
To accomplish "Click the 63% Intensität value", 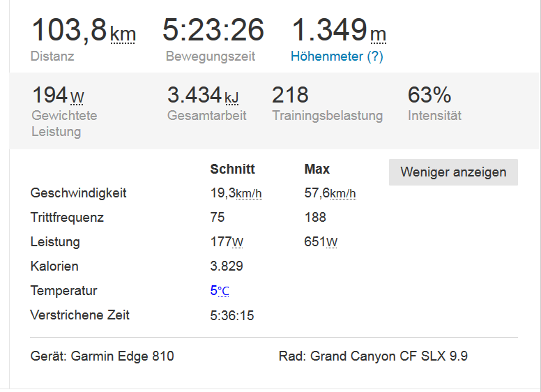I will pyautogui.click(x=429, y=94).
